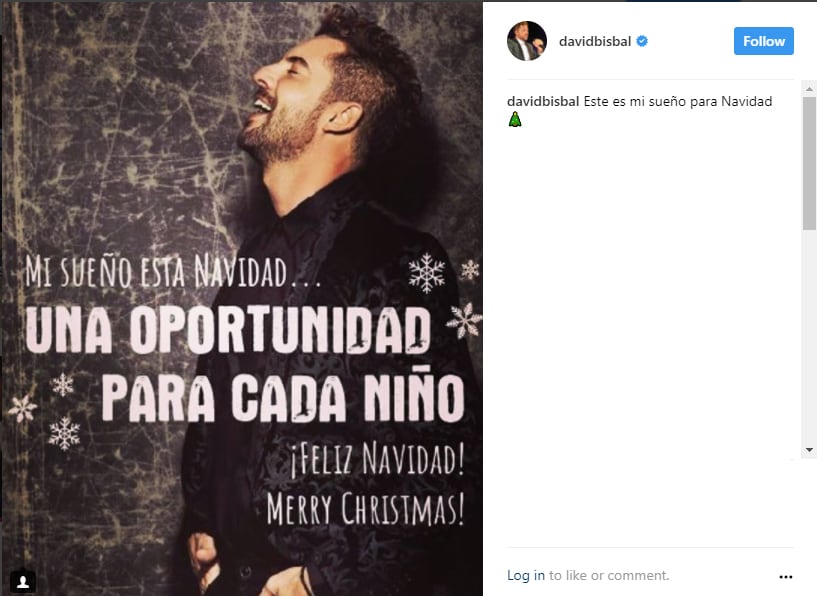Click the main post photo
The image size is (817, 596).
(242, 298)
